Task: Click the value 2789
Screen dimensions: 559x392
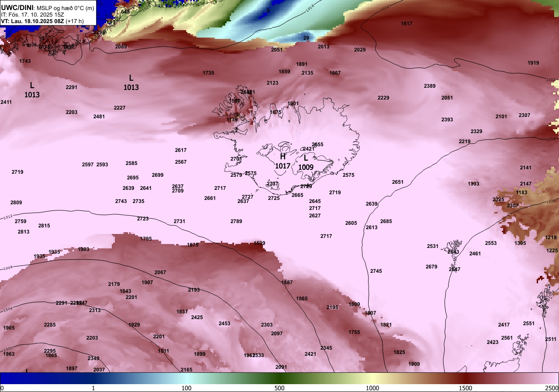Action: tap(236, 221)
